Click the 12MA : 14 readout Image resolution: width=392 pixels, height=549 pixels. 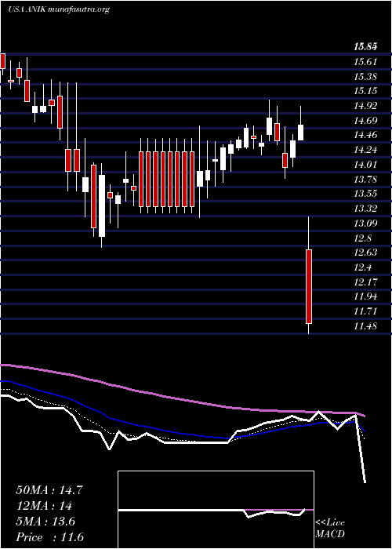pyautogui.click(x=44, y=506)
